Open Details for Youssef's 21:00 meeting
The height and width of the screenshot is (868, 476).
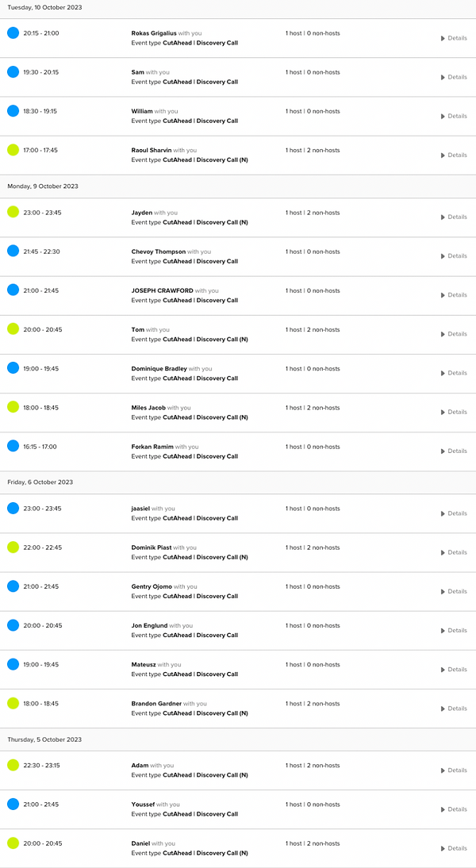tap(453, 808)
